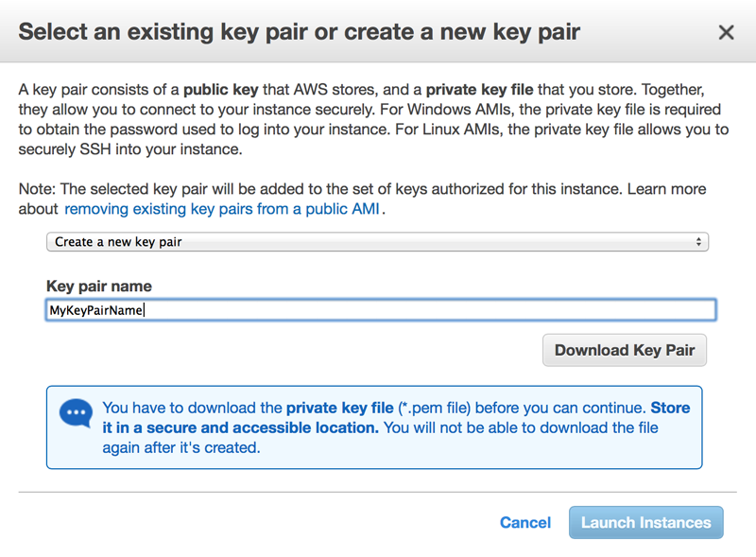Click "private key file" in the first paragraph
The height and width of the screenshot is (557, 756).
click(482, 91)
